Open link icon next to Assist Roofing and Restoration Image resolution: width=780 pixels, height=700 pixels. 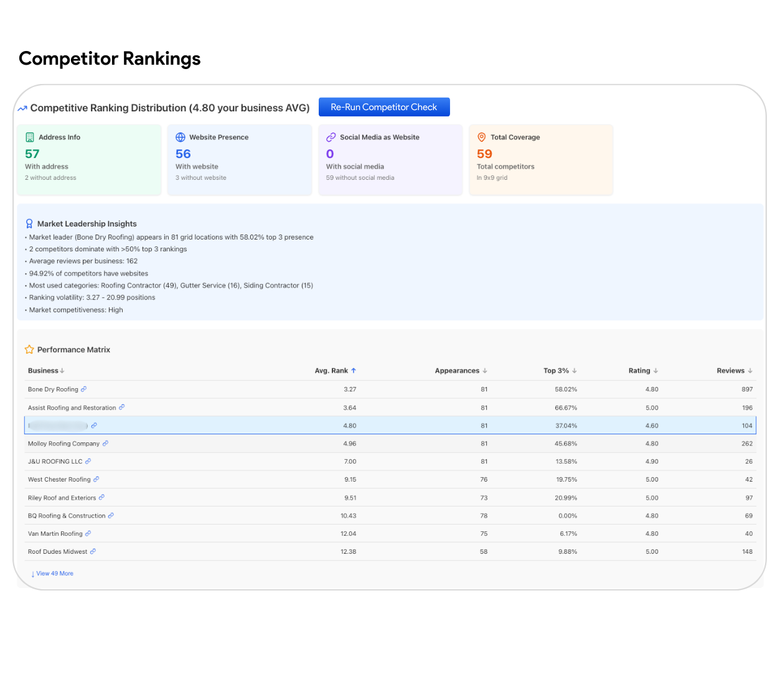coord(122,408)
